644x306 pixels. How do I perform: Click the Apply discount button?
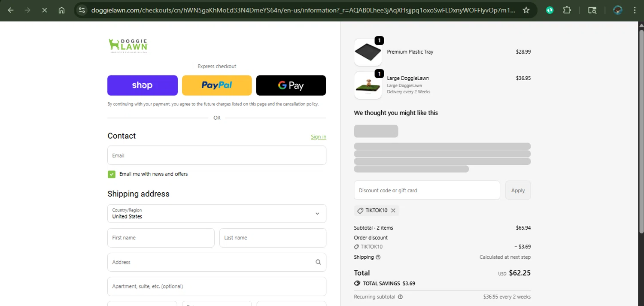click(x=518, y=190)
